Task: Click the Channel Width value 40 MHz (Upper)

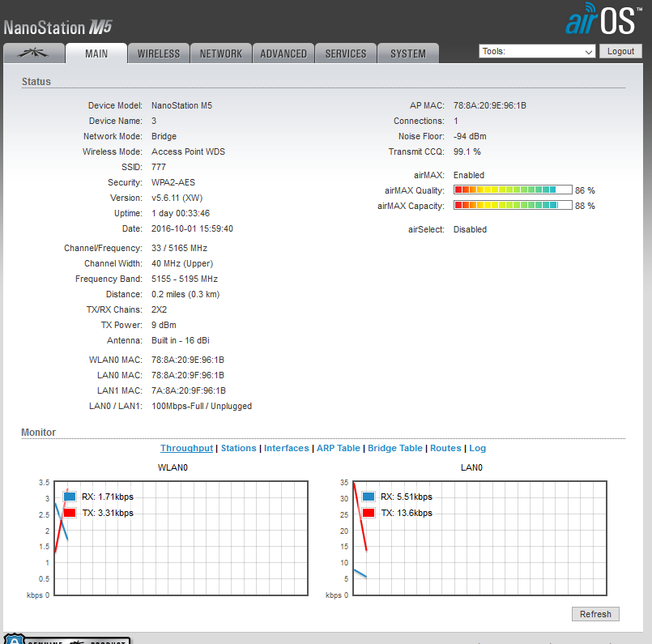Action: click(x=182, y=263)
